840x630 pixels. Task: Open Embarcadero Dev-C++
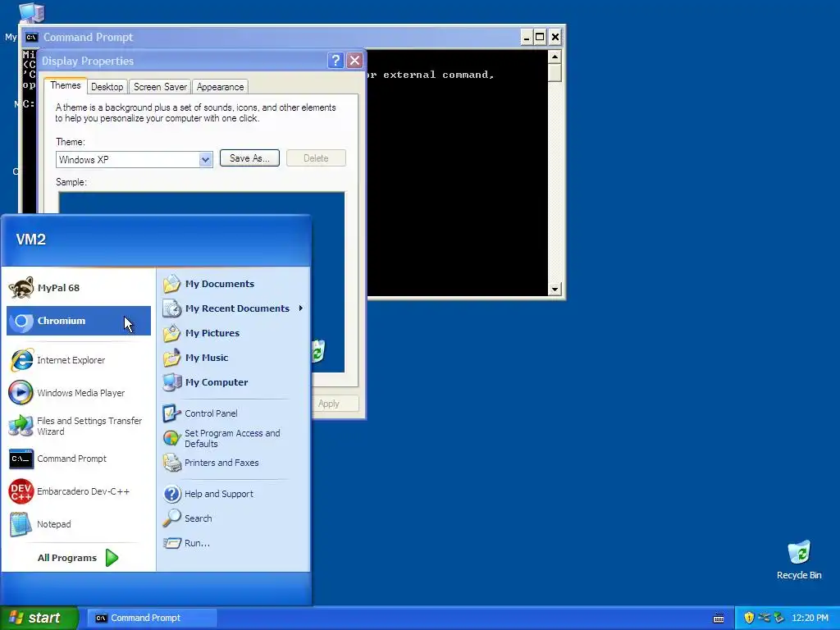coord(78,491)
